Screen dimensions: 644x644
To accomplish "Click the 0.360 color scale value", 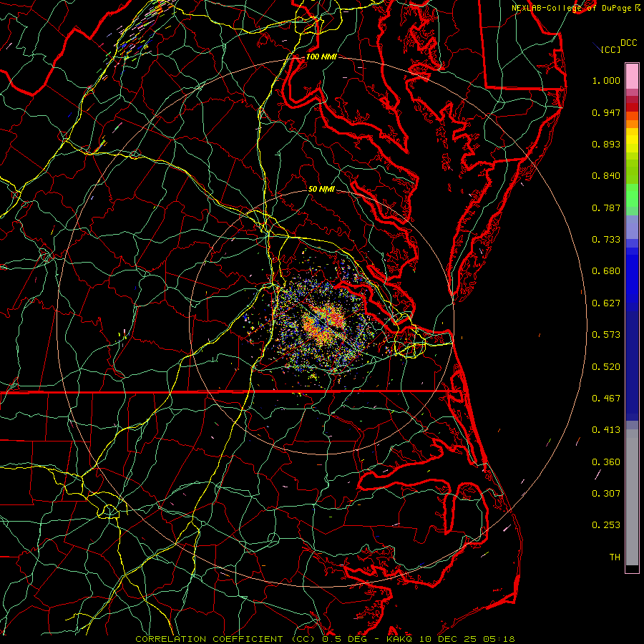I will [606, 462].
